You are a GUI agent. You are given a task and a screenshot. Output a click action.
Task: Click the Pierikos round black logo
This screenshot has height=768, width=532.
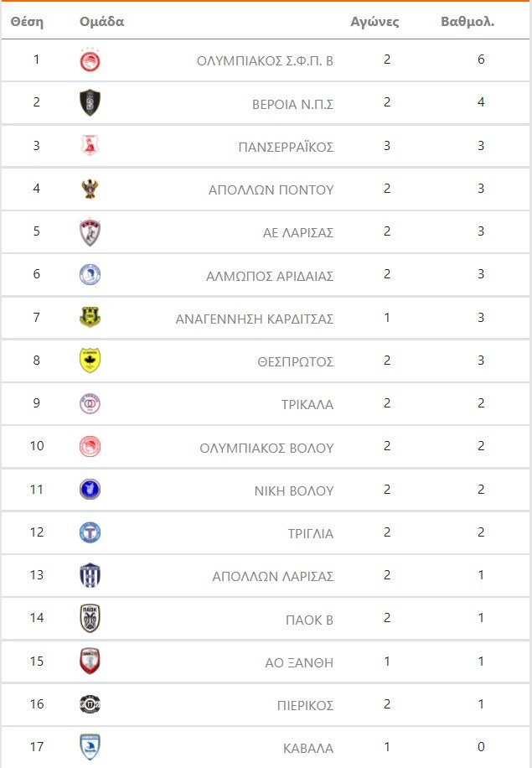pos(90,704)
